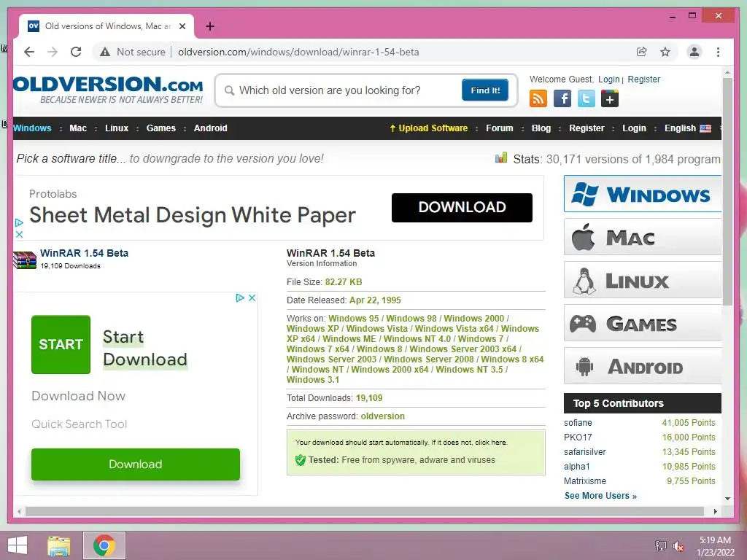The image size is (747, 560).
Task: Click the OLDVERSION.COM logo
Action: [108, 89]
